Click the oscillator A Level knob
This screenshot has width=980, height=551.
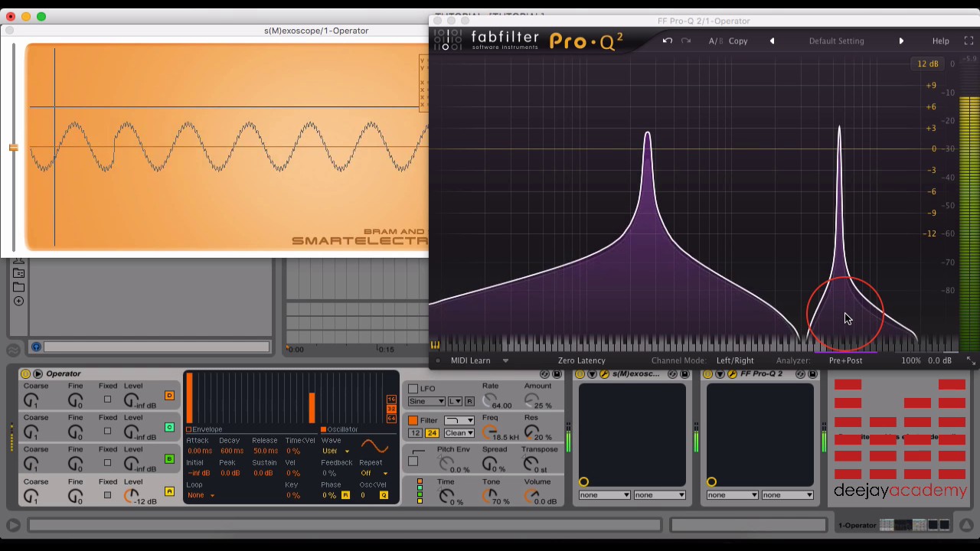(132, 496)
